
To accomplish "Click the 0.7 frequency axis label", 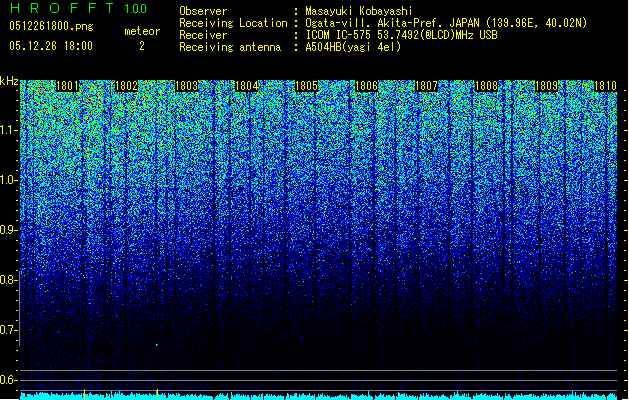I will tap(8, 330).
